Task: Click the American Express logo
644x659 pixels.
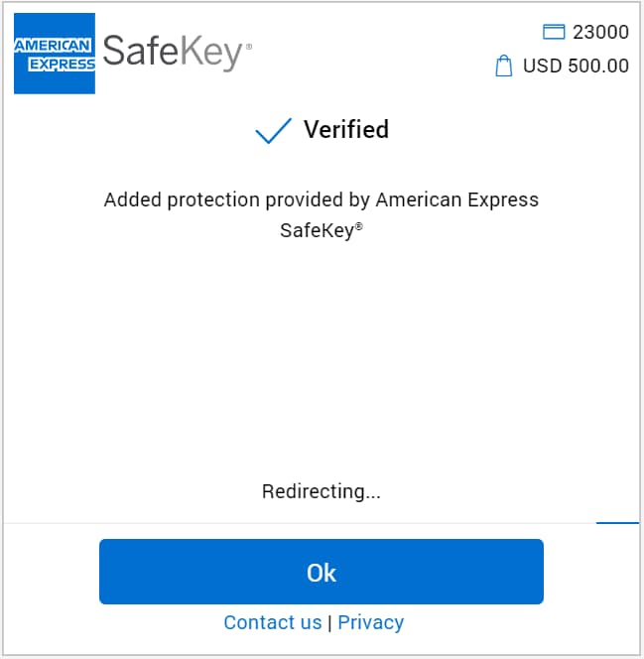Action: (55, 54)
